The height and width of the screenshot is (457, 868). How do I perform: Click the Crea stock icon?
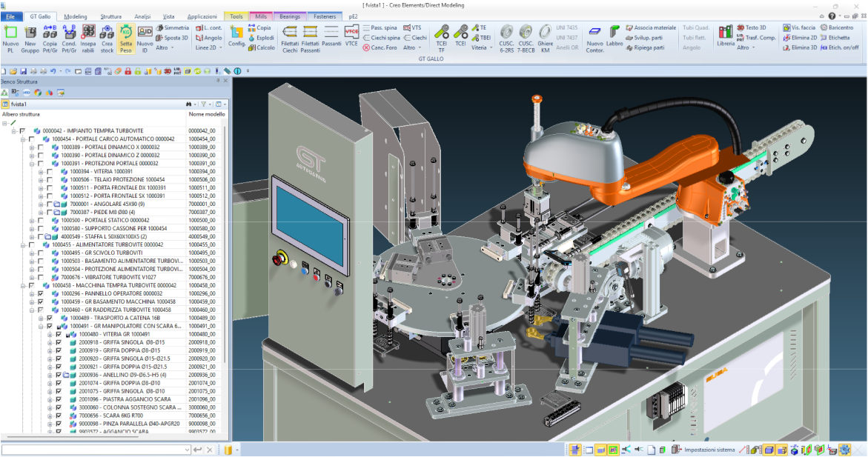click(x=107, y=32)
